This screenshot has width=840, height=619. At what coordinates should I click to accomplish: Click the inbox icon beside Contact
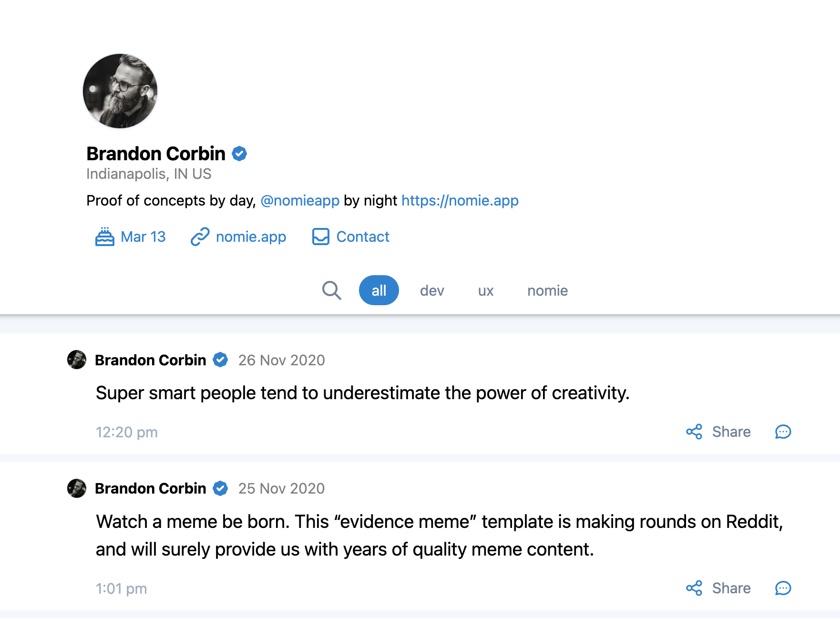click(320, 237)
